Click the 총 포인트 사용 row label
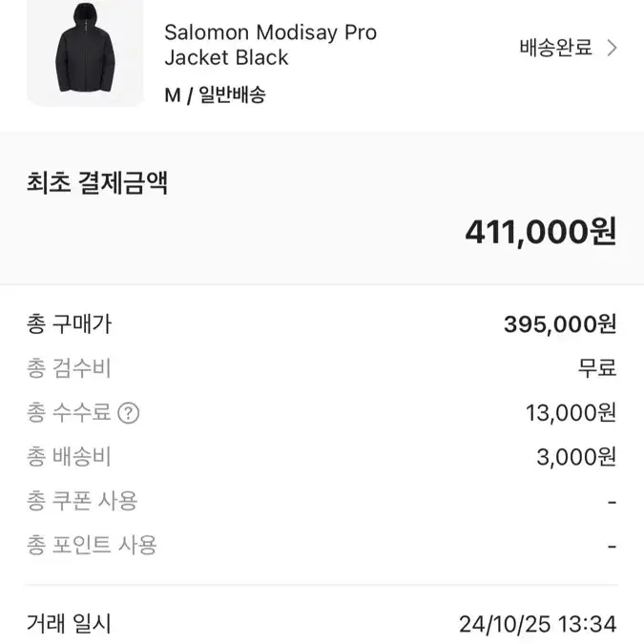Screen dimensions: 644x644 [92, 546]
